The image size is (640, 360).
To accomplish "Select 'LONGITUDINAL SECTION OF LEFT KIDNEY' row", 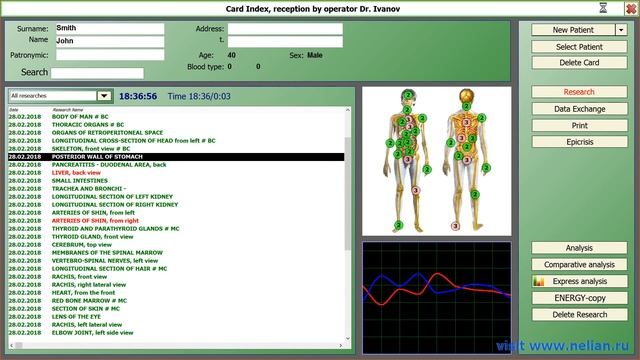I will [176, 196].
